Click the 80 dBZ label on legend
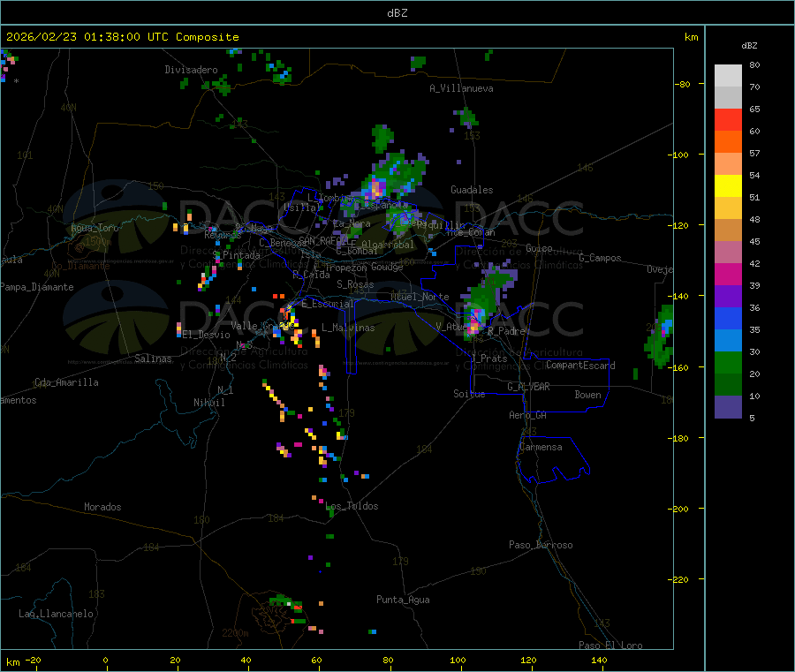Viewport: 795px width, 672px height. [x=754, y=64]
